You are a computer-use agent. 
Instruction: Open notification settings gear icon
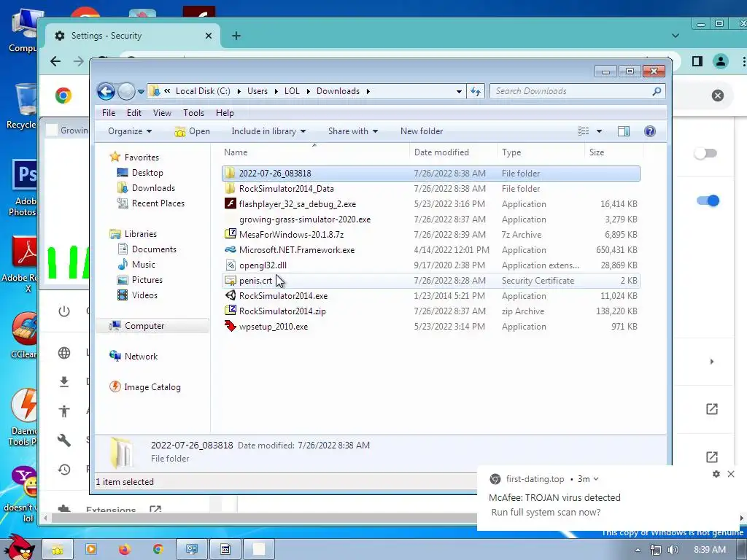coord(716,474)
